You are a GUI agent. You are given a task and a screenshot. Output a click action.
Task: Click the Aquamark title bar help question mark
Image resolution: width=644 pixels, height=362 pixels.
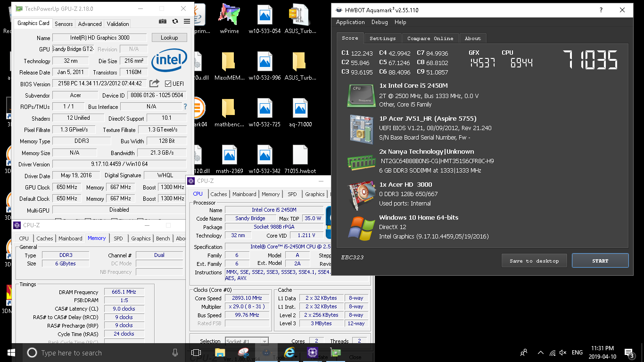tap(601, 10)
